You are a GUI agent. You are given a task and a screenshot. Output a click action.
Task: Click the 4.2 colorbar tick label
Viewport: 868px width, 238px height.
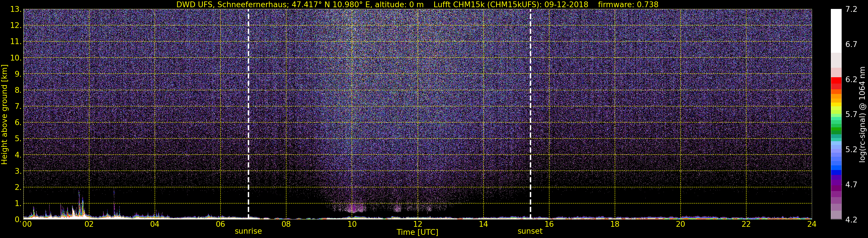point(851,220)
